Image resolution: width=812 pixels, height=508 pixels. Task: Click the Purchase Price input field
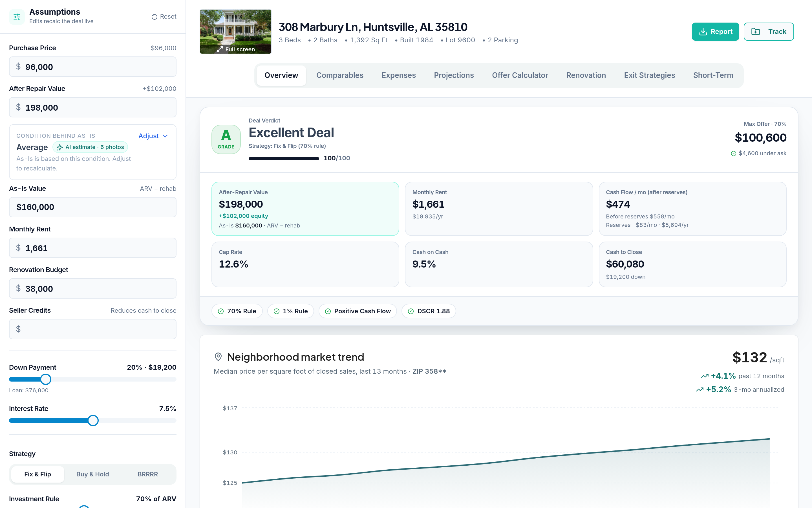pos(92,67)
